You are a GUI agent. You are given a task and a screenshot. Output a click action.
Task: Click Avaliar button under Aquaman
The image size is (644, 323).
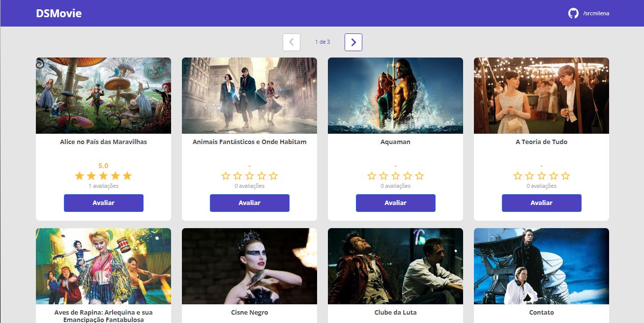click(x=396, y=203)
